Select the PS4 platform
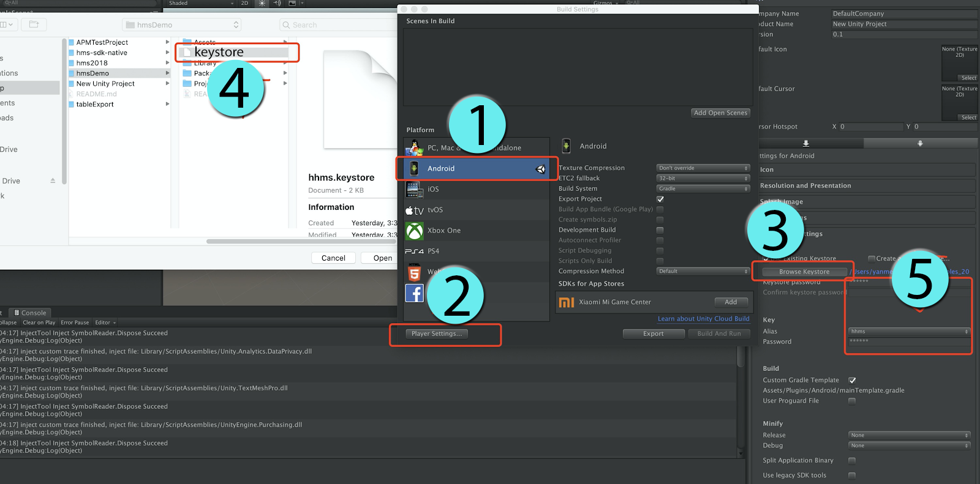The height and width of the screenshot is (484, 980). click(477, 251)
